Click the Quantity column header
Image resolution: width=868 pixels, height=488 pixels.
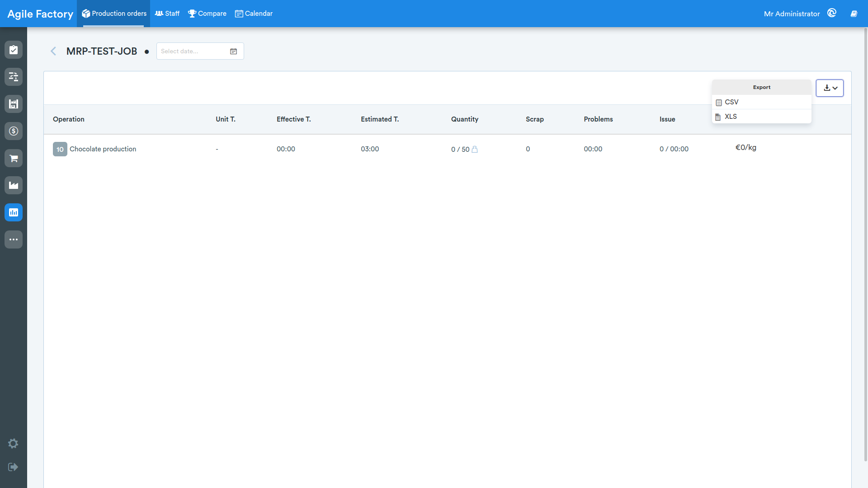tap(465, 119)
